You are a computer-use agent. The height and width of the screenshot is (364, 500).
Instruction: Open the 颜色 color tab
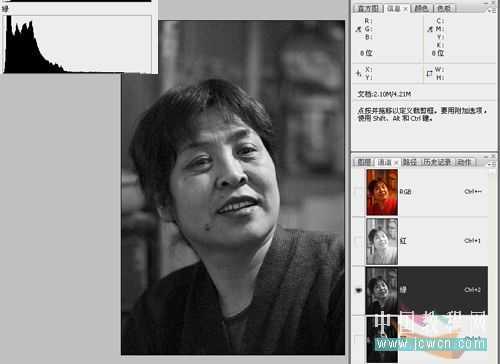point(421,8)
